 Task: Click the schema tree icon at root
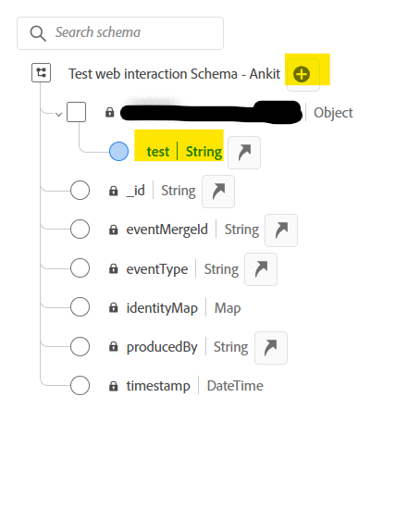pyautogui.click(x=41, y=72)
